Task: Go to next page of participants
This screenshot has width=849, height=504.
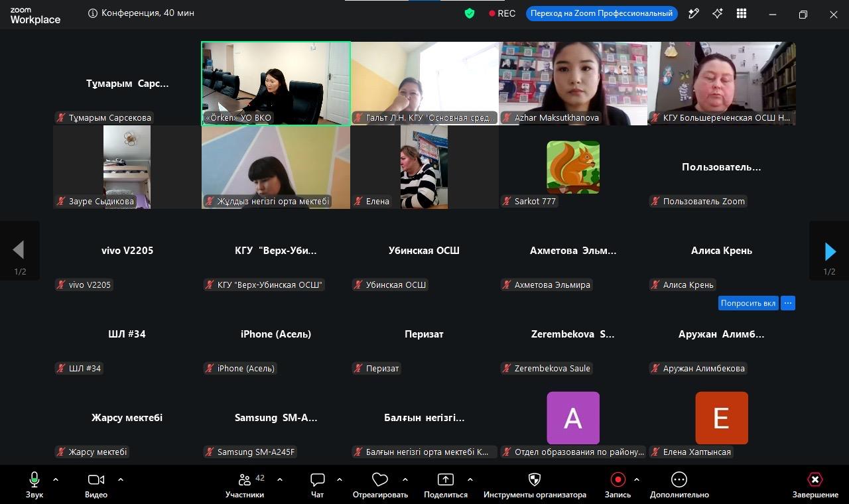Action: pos(829,251)
